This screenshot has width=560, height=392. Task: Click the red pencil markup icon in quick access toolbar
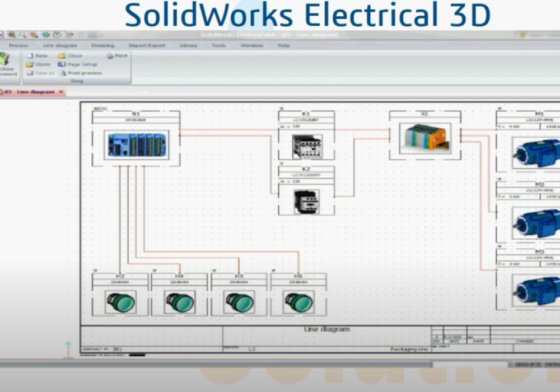pyautogui.click(x=32, y=35)
